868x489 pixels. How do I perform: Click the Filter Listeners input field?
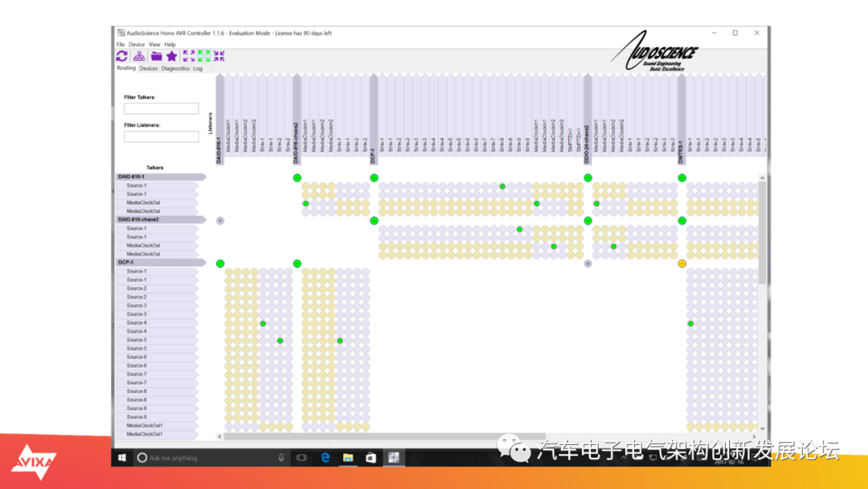161,137
